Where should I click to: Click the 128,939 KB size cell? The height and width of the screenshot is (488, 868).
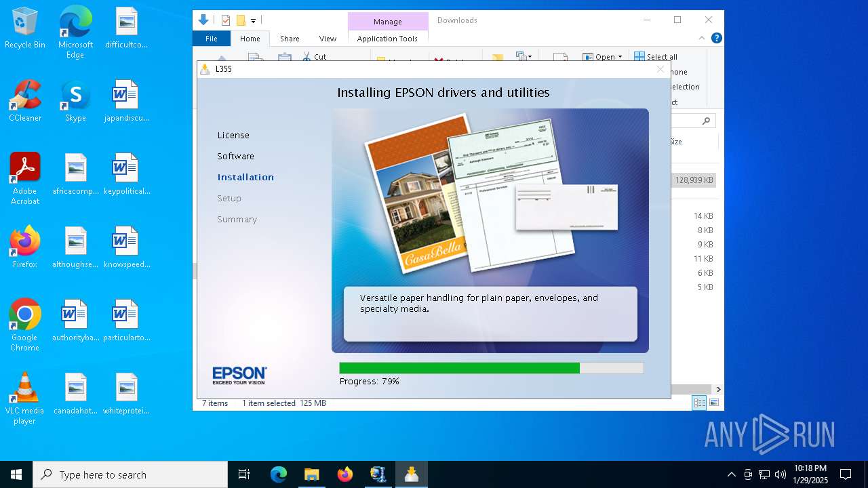click(694, 180)
